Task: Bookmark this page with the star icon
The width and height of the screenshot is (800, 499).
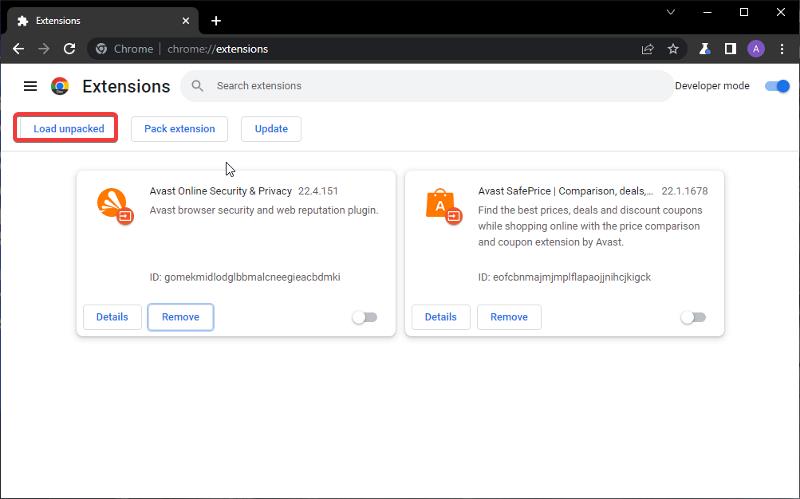Action: [673, 48]
